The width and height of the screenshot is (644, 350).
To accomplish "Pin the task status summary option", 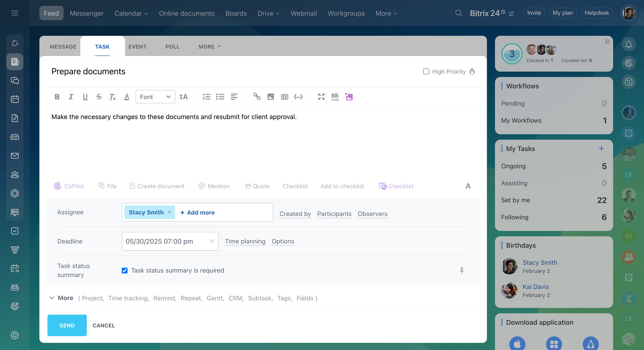I will [x=461, y=270].
